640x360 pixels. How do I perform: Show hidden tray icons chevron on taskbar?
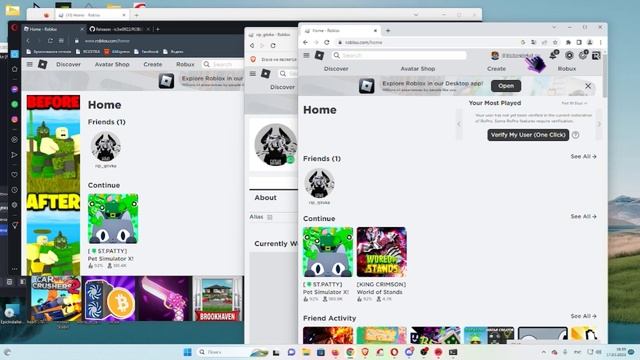tap(544, 352)
